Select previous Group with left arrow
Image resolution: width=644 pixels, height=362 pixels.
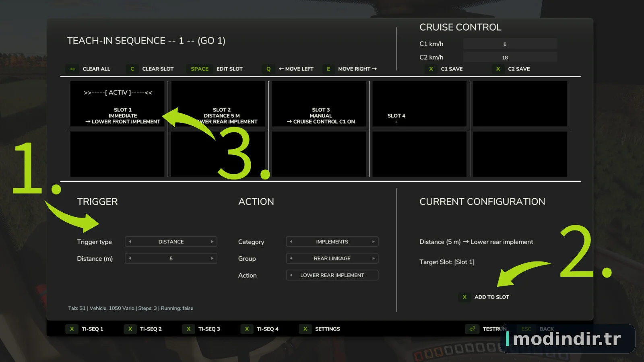click(291, 259)
